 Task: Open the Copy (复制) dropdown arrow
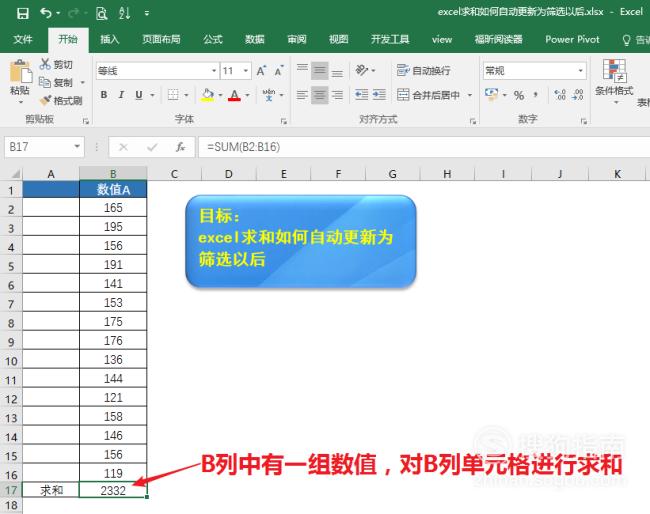pos(82,82)
